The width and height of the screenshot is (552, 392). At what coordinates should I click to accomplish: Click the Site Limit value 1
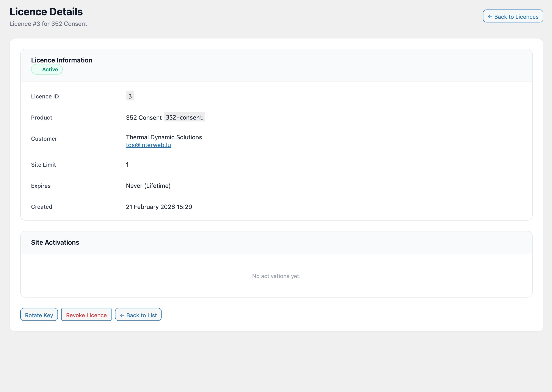(x=127, y=165)
